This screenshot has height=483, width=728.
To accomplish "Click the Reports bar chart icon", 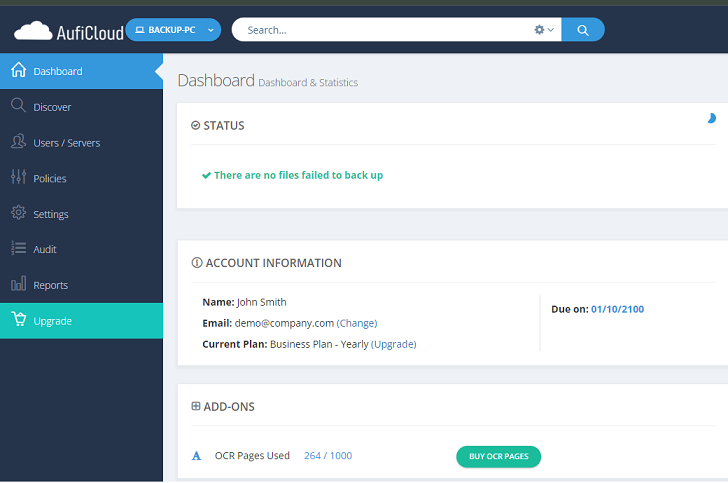I will (19, 283).
